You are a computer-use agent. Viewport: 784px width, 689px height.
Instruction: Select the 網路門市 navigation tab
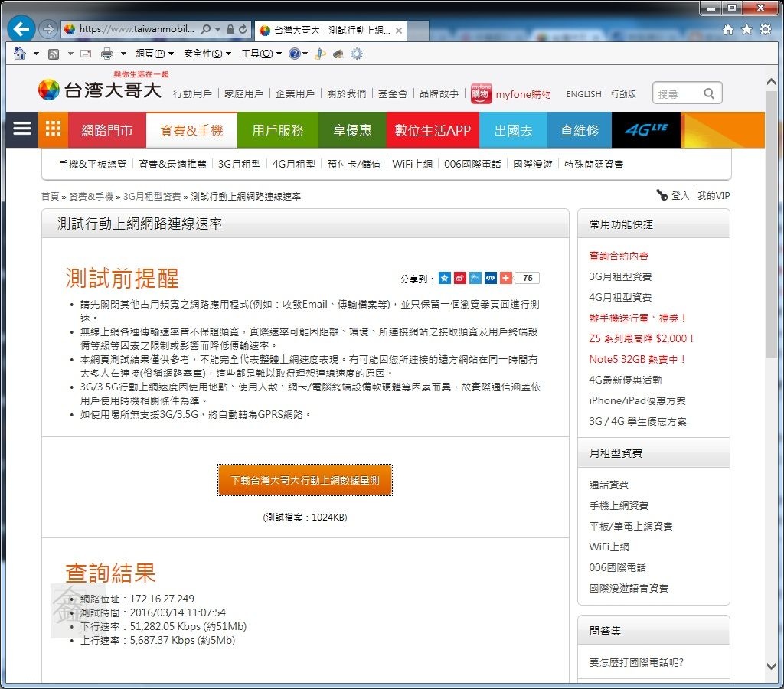tap(107, 130)
